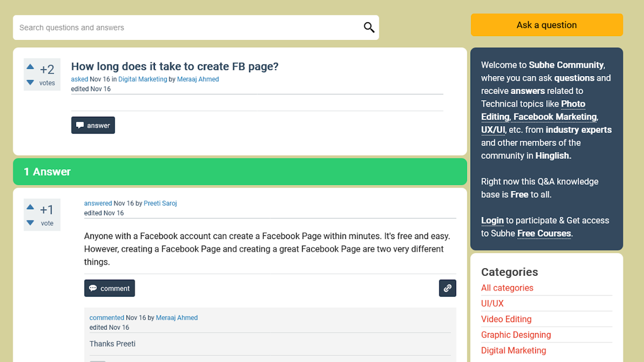Select Graphic Designing category
Screen dimensions: 644x362
516,335
